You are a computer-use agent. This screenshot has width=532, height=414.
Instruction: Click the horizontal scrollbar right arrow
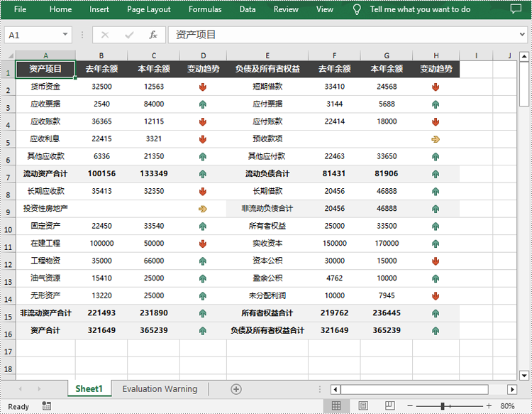512,389
